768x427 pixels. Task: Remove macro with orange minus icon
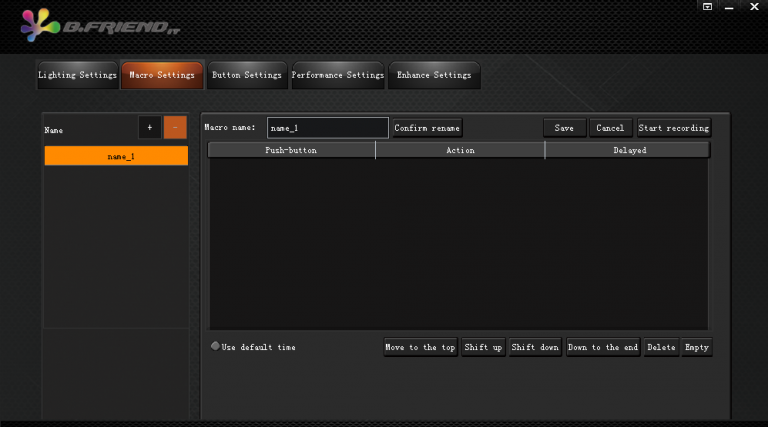[x=175, y=127]
